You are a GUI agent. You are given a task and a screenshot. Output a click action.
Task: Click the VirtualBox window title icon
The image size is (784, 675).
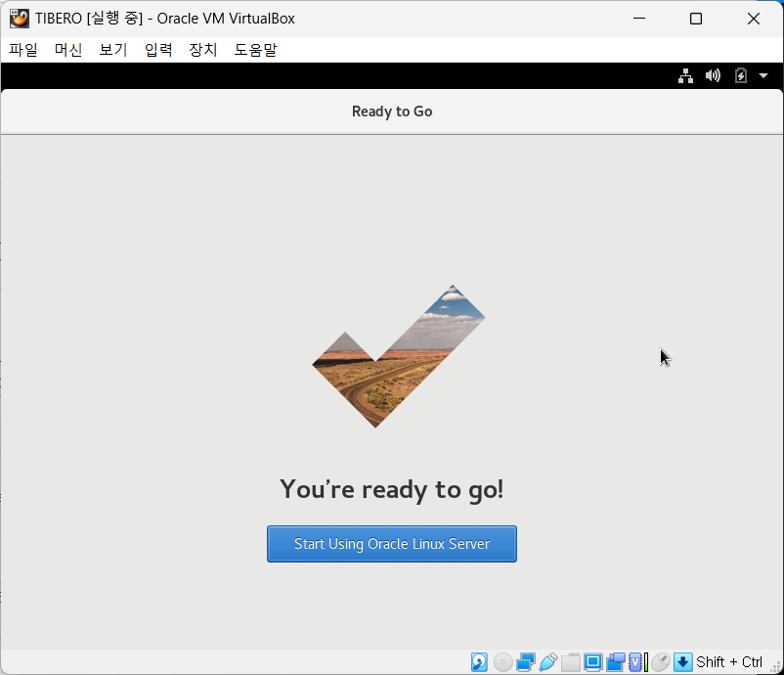point(19,19)
